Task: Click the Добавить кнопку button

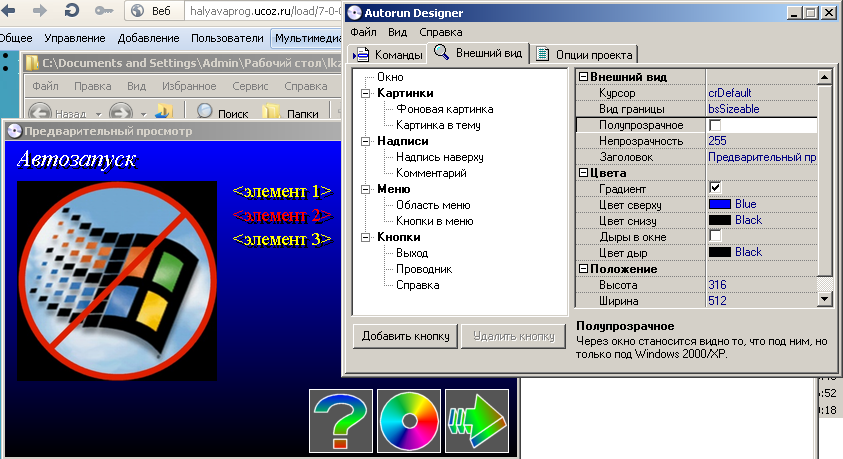Action: click(405, 336)
